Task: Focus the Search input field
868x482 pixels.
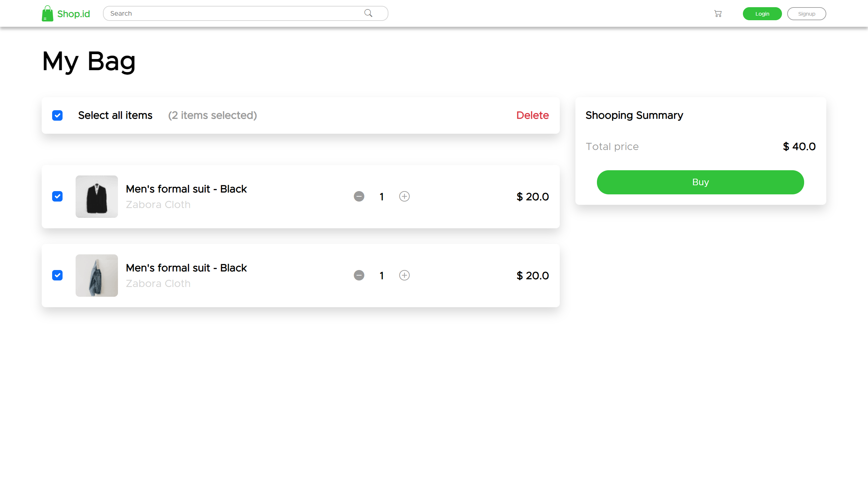Action: (236, 13)
